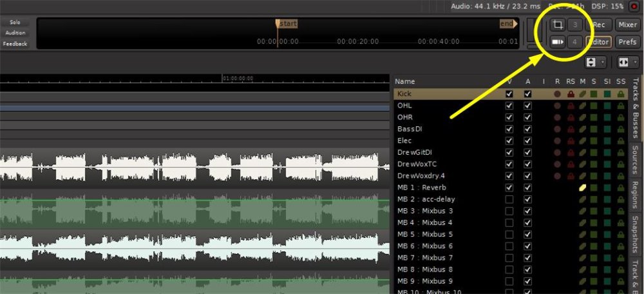The height and width of the screenshot is (294, 644).
Task: Open the Snapshots sidebar tab
Action: tap(636, 233)
